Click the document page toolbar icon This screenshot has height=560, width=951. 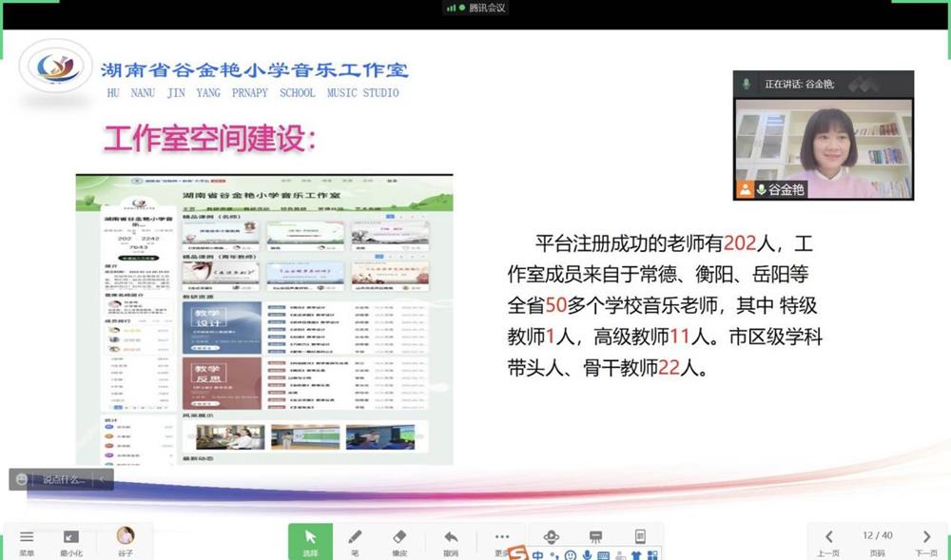click(x=640, y=537)
